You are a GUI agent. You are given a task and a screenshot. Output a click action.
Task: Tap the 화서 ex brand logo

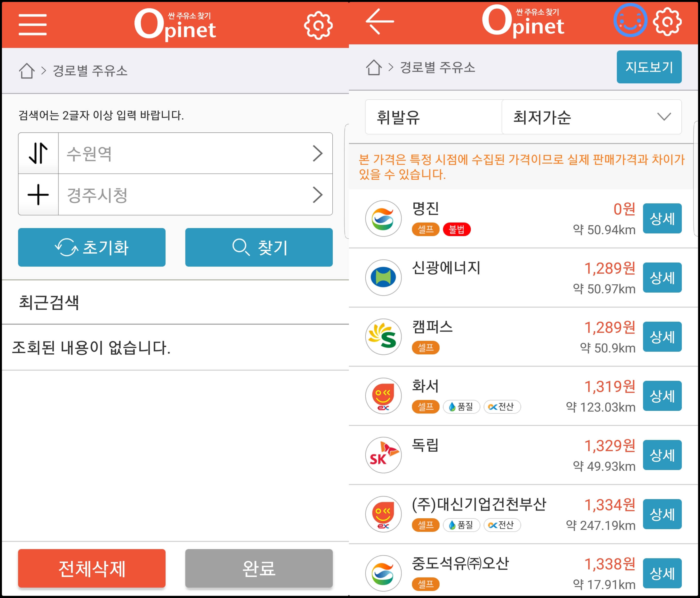383,396
